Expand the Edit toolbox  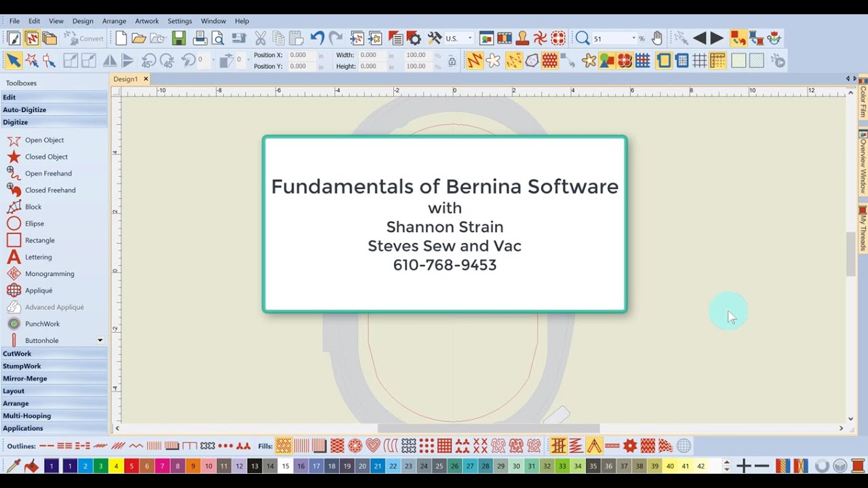point(54,97)
